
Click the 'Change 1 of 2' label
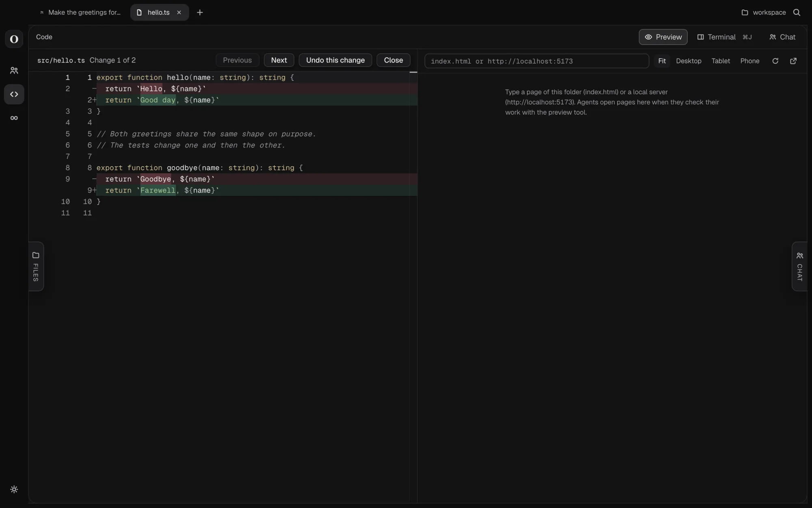112,60
